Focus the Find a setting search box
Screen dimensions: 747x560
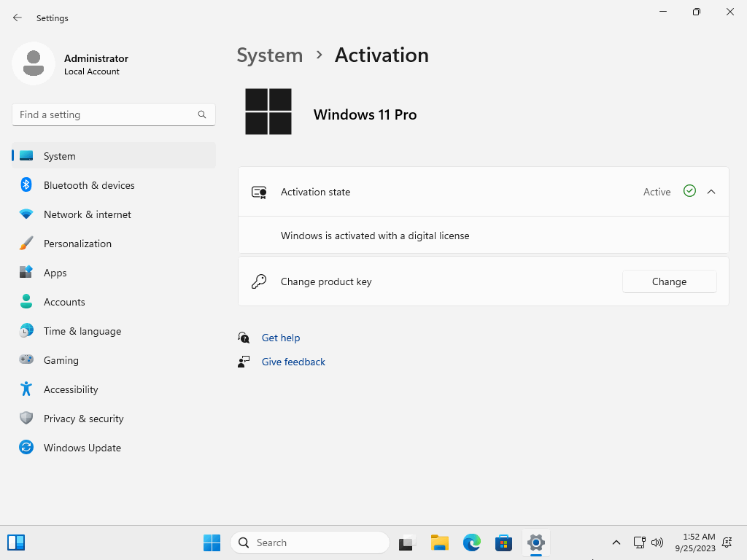(x=114, y=114)
